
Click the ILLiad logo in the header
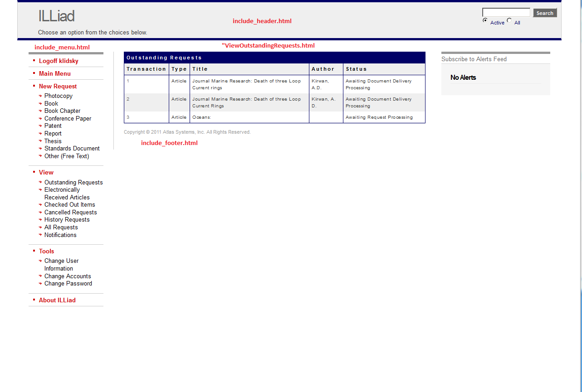click(x=56, y=16)
